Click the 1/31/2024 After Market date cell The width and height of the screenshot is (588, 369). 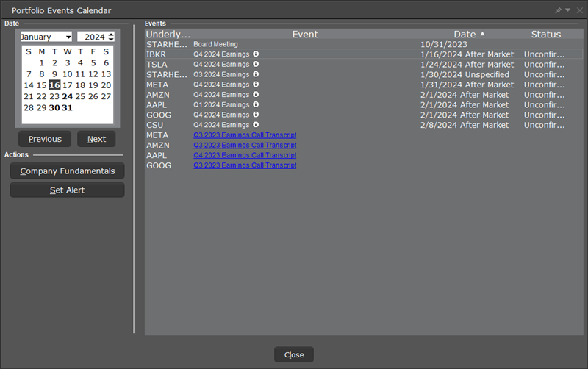point(467,85)
